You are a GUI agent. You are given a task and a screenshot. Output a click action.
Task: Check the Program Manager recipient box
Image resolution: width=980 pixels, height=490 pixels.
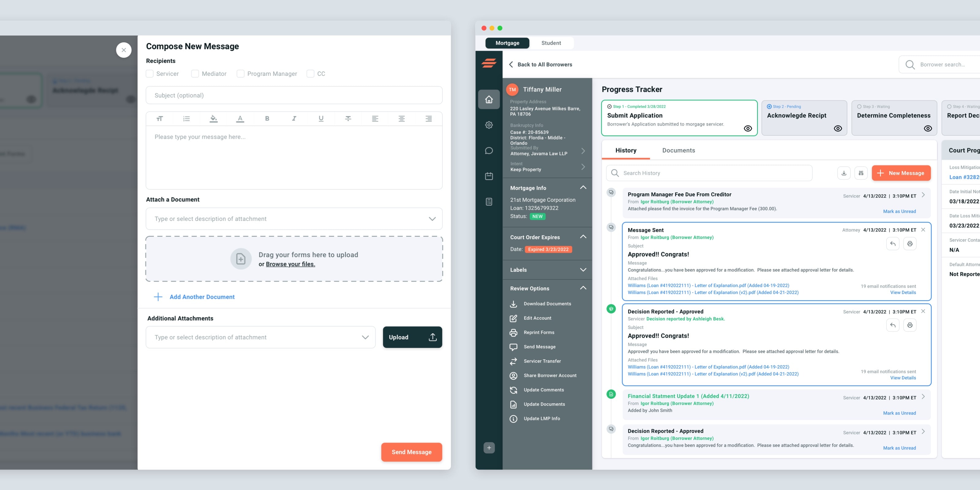(x=240, y=74)
